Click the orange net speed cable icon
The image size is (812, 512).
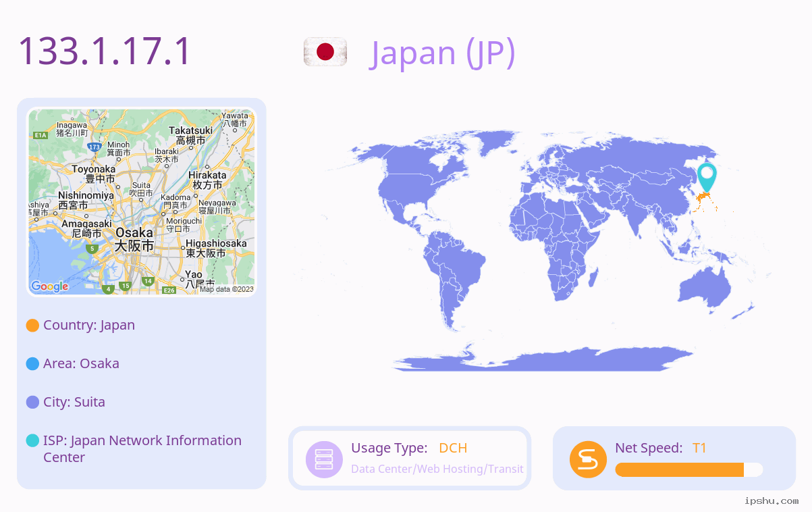(588, 459)
